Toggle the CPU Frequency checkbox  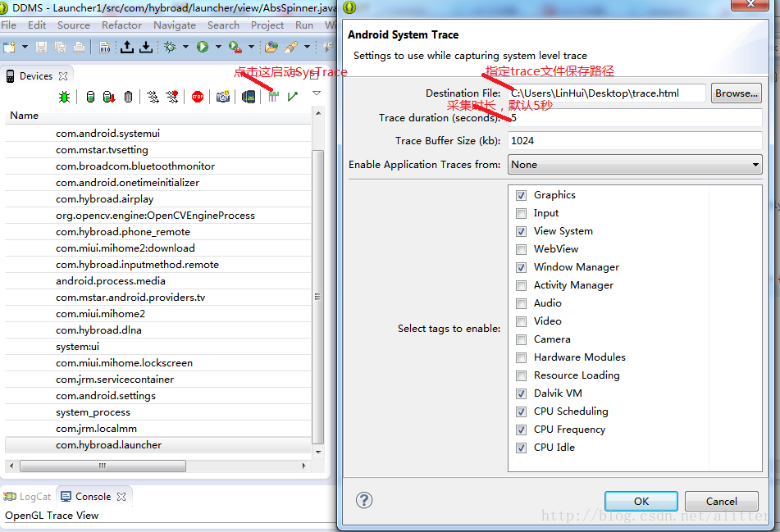(521, 430)
